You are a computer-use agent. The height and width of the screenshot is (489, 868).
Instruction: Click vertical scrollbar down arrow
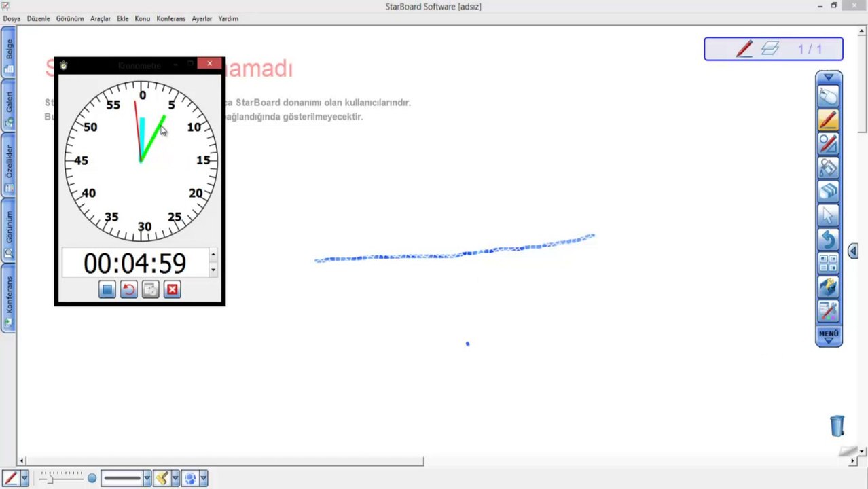pos(863,451)
